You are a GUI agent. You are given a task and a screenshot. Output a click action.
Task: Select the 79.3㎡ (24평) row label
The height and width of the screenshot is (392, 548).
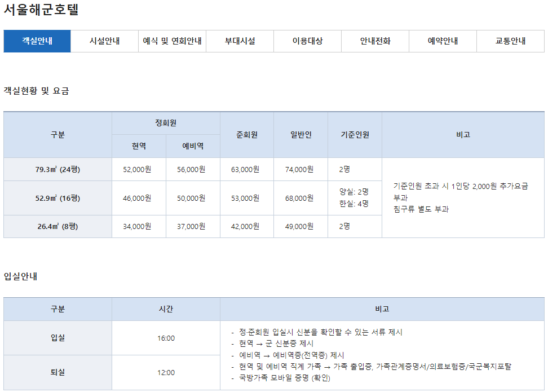click(x=58, y=169)
